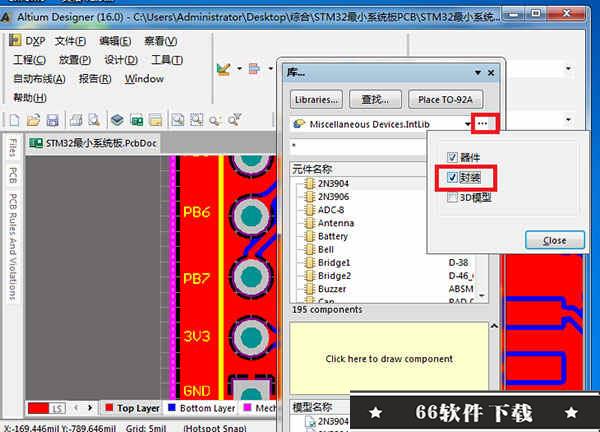Open the 编辑(E) menu
This screenshot has height=432, width=600.
(115, 41)
